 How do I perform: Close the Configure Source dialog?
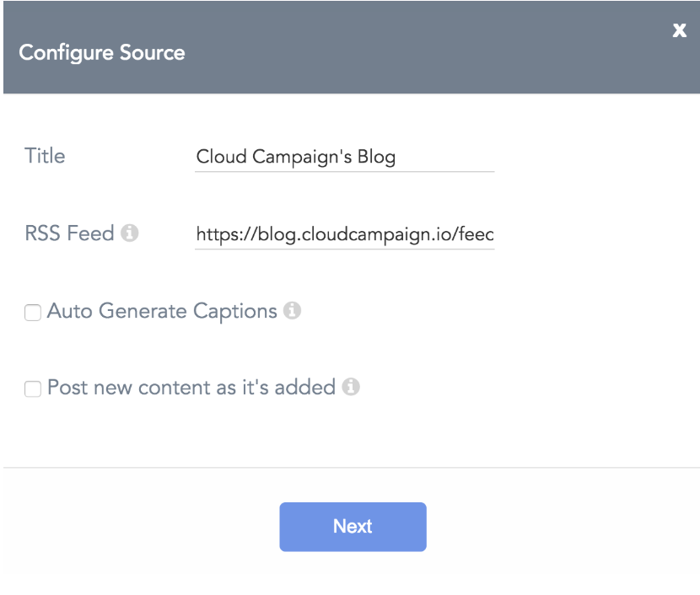tap(679, 30)
